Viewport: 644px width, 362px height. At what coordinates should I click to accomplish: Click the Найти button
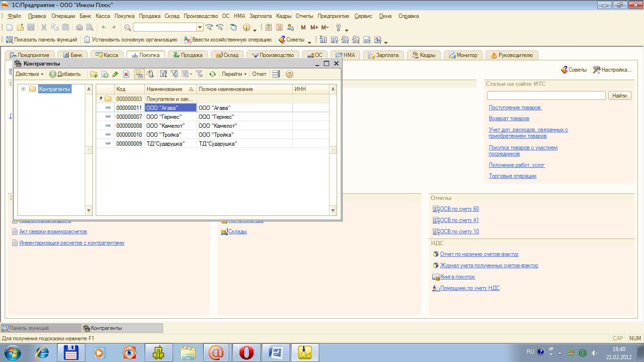(x=620, y=96)
